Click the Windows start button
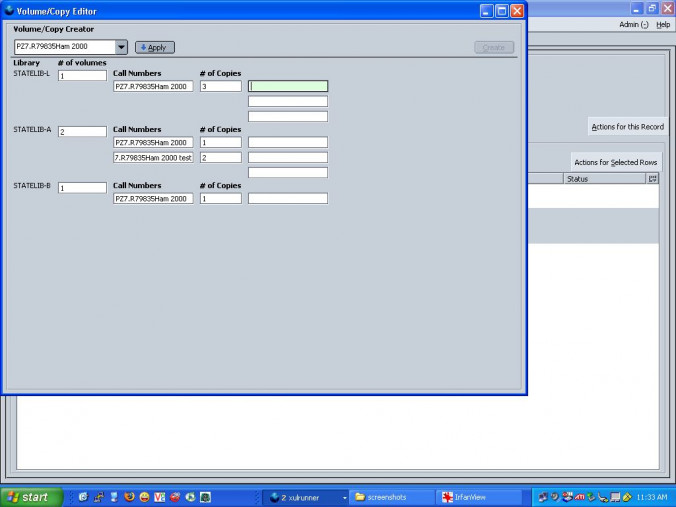Image resolution: width=676 pixels, height=507 pixels. 31,497
